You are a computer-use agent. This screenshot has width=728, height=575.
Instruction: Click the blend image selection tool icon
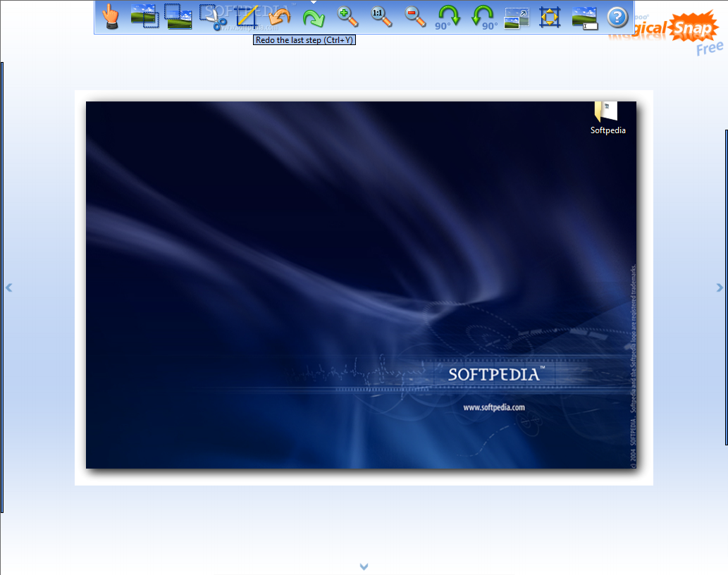tap(144, 17)
